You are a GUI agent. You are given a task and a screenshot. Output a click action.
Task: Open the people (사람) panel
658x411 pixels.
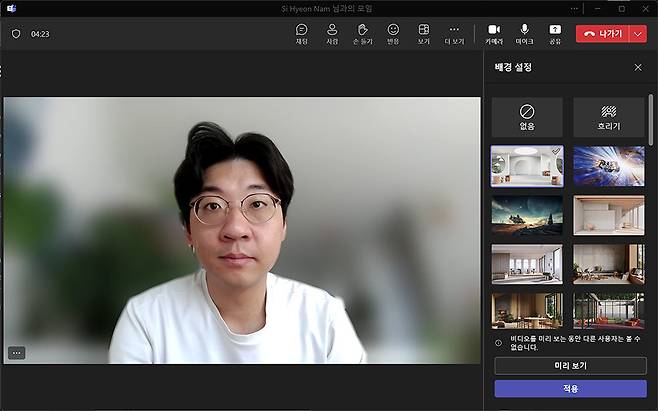click(332, 34)
